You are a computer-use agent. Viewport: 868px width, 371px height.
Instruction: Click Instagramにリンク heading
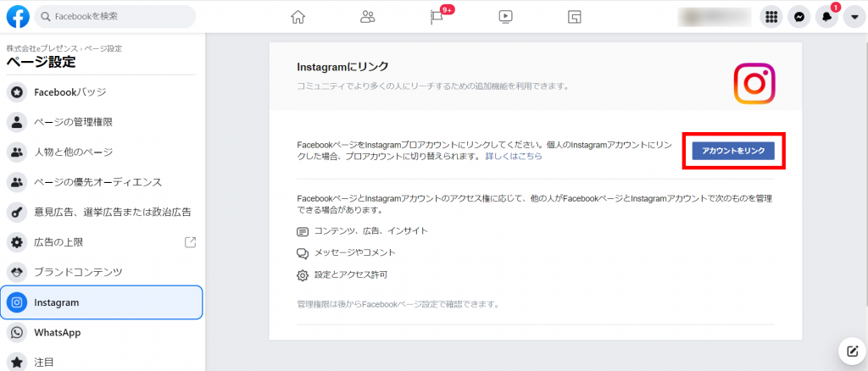click(x=342, y=67)
